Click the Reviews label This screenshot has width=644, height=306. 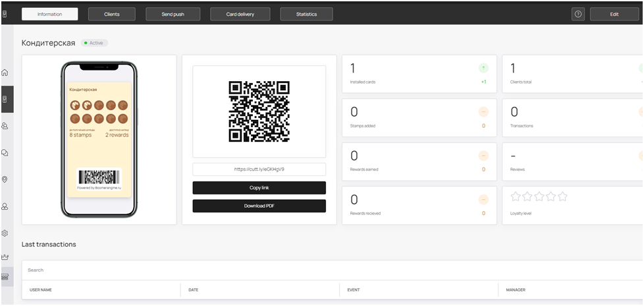(518, 169)
